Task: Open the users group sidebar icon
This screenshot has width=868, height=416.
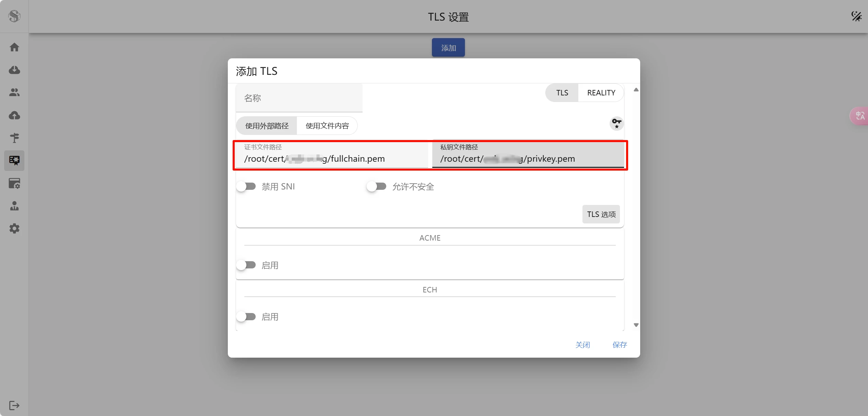Action: tap(14, 92)
